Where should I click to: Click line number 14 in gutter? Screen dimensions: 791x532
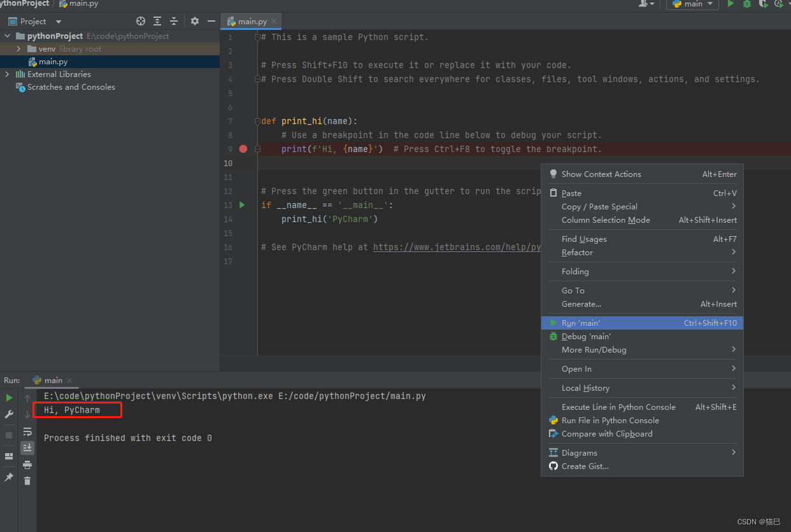click(229, 219)
